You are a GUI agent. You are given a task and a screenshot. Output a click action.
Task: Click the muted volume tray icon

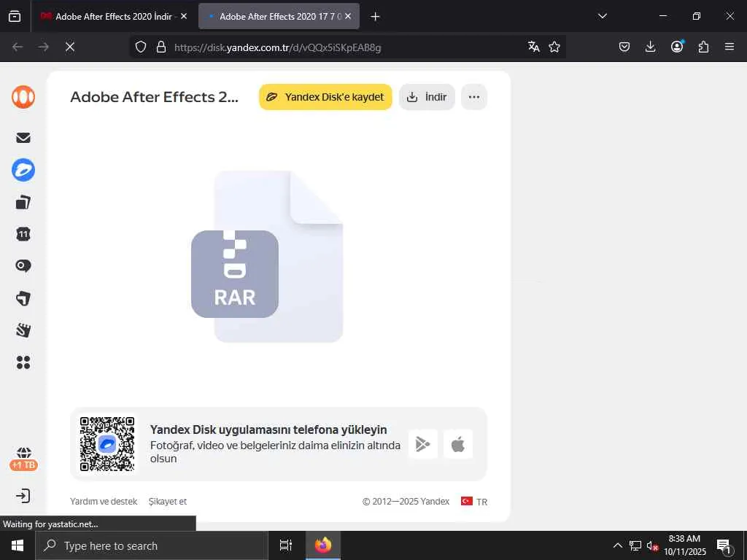pos(653,545)
